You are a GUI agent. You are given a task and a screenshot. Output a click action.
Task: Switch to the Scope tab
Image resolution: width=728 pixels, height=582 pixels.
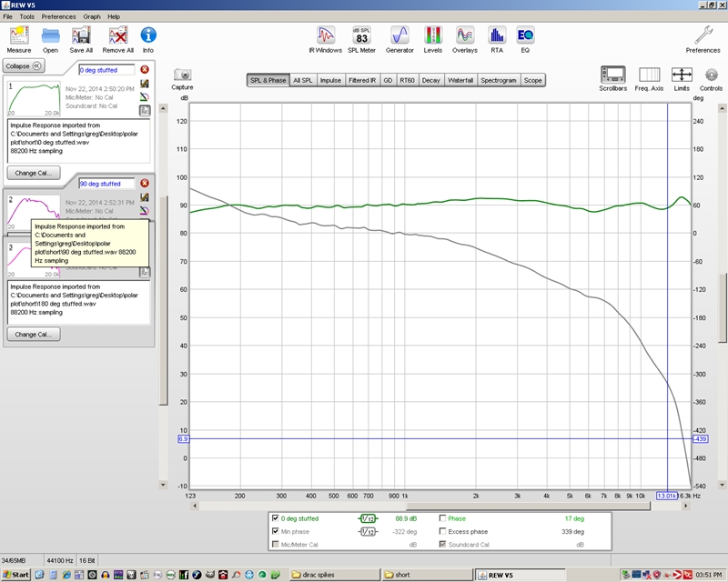pos(533,80)
